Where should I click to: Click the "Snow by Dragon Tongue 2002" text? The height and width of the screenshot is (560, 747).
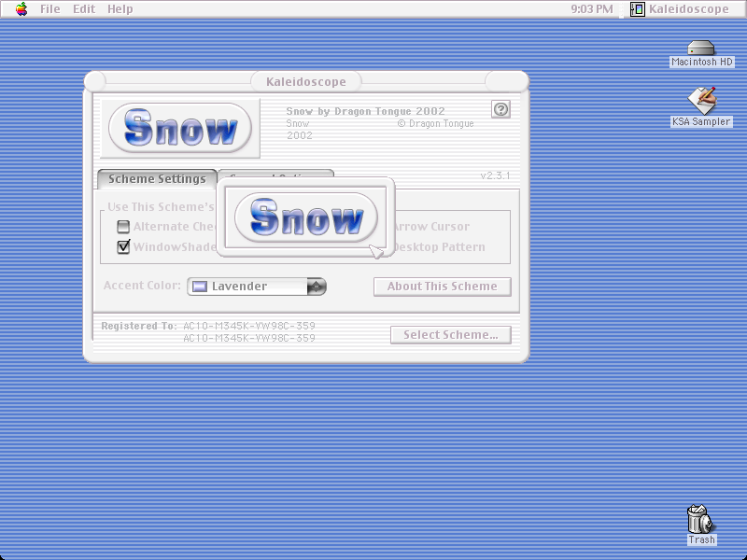[x=365, y=111]
